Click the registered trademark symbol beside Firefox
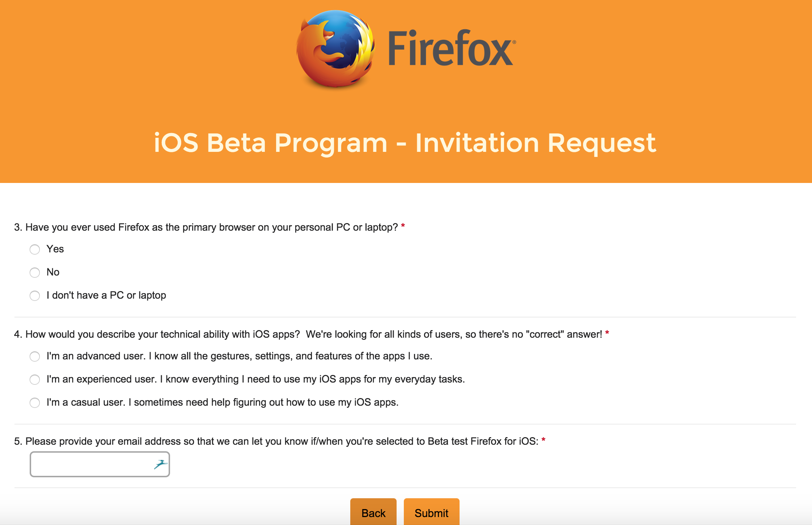 pyautogui.click(x=514, y=42)
